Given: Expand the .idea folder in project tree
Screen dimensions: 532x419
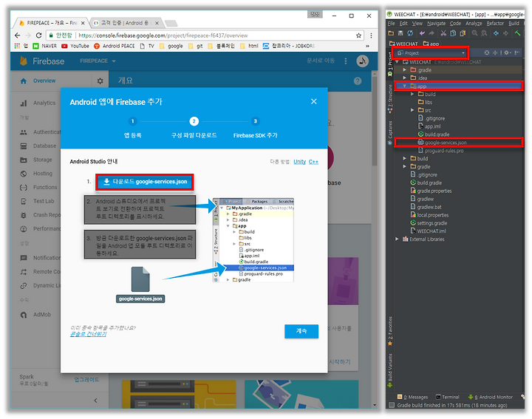Looking at the screenshot, I should [x=404, y=78].
